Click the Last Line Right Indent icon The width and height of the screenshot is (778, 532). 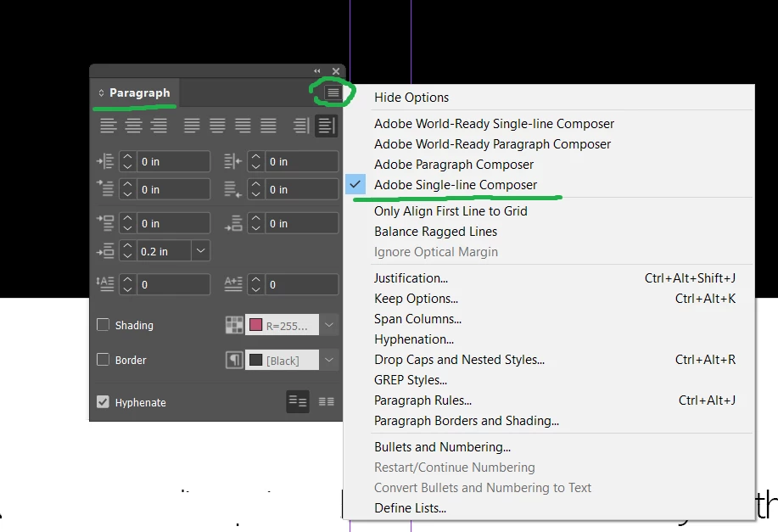click(232, 189)
